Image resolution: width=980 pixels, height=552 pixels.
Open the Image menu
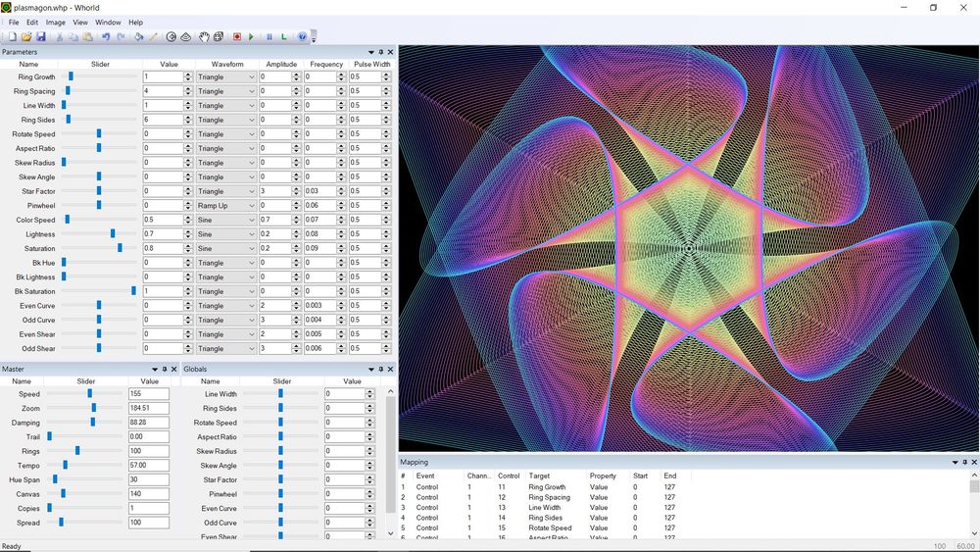coord(56,22)
